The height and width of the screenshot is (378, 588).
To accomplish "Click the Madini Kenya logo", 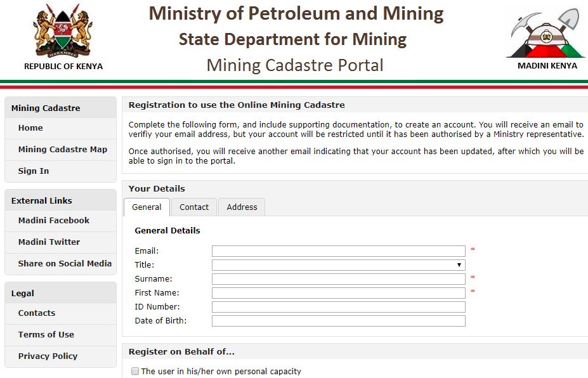I will (547, 33).
